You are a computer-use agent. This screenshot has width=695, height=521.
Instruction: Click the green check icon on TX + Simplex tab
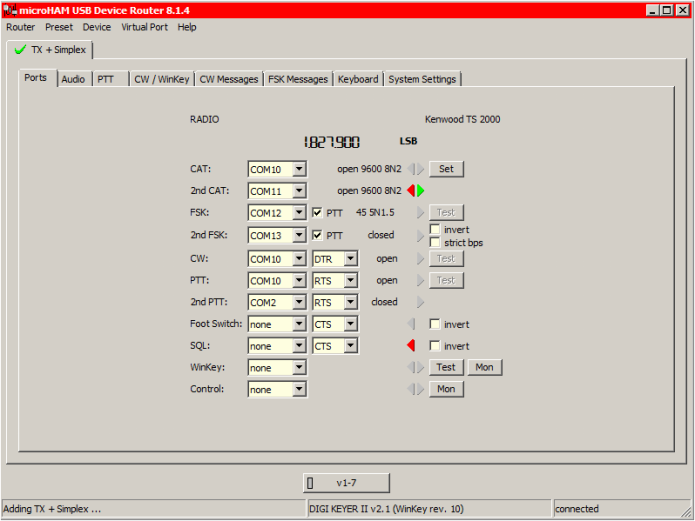(x=20, y=50)
